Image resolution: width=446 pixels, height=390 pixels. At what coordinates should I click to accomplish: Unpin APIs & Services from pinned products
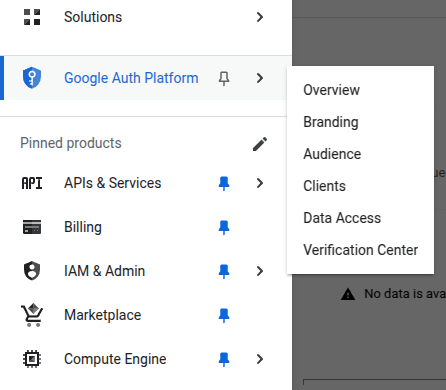(224, 183)
